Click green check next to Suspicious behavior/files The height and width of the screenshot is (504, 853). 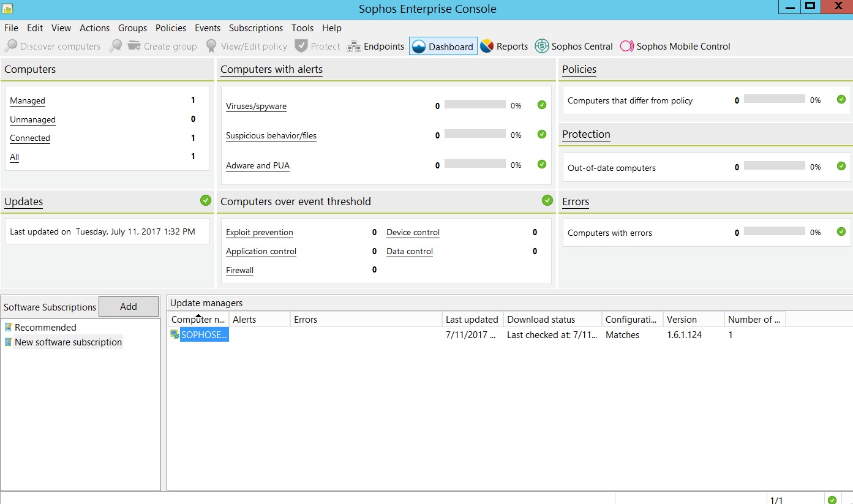pos(542,134)
